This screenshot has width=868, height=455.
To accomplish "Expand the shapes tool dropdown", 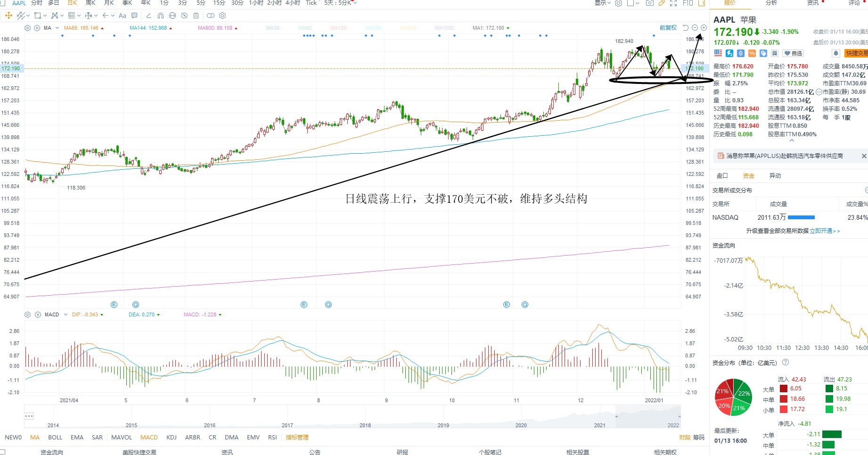I will click(x=45, y=16).
